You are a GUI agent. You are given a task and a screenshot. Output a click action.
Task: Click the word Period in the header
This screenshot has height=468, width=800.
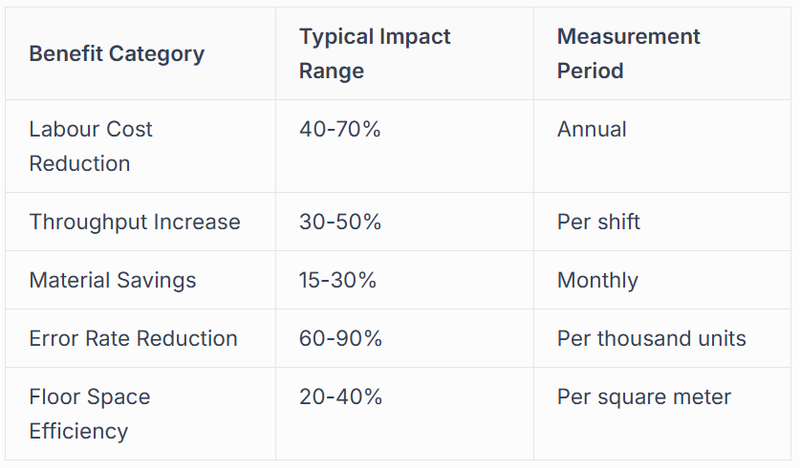(590, 71)
